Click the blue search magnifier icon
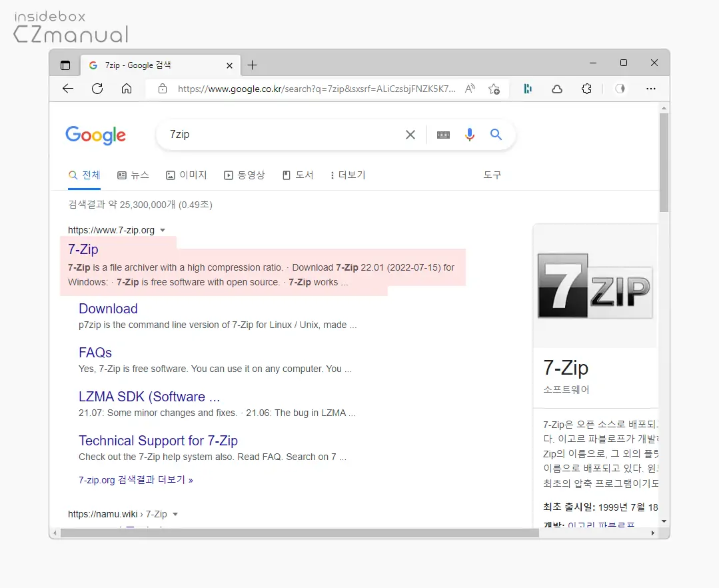719x588 pixels. pos(496,135)
